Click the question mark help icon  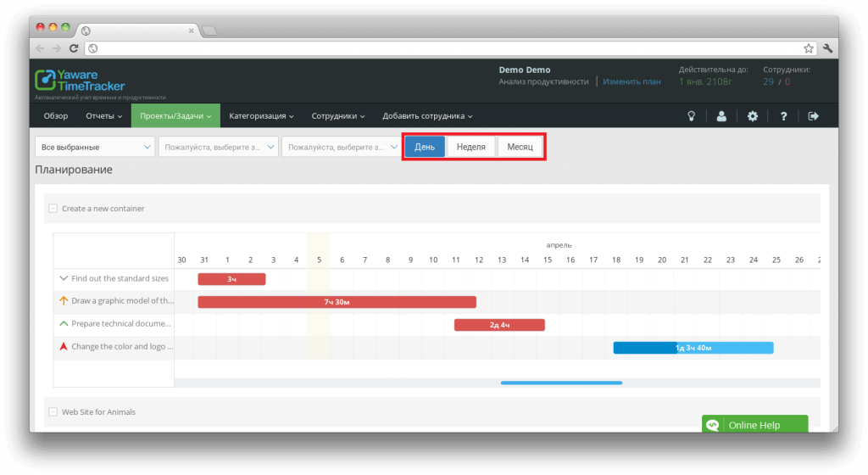tap(783, 116)
